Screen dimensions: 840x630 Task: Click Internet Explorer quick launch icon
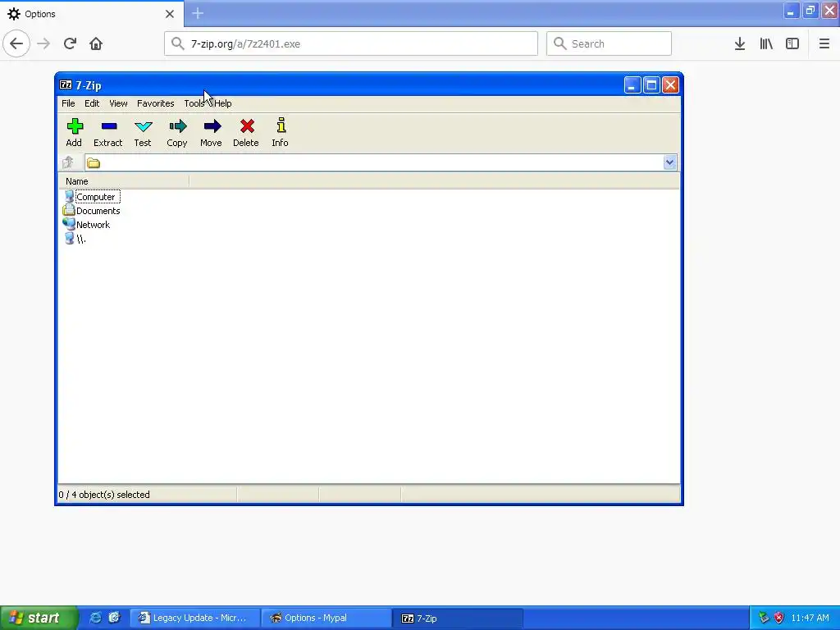(x=95, y=618)
